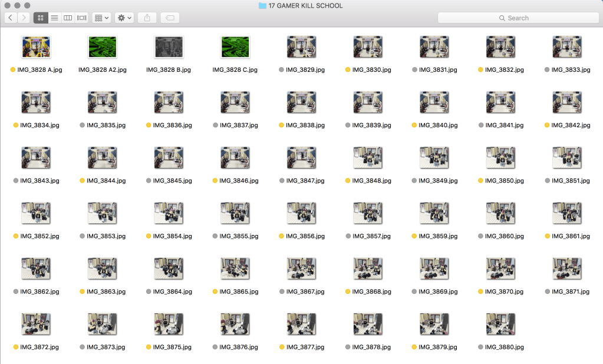Click the IMG_3842.jpg file icon

pos(568,102)
